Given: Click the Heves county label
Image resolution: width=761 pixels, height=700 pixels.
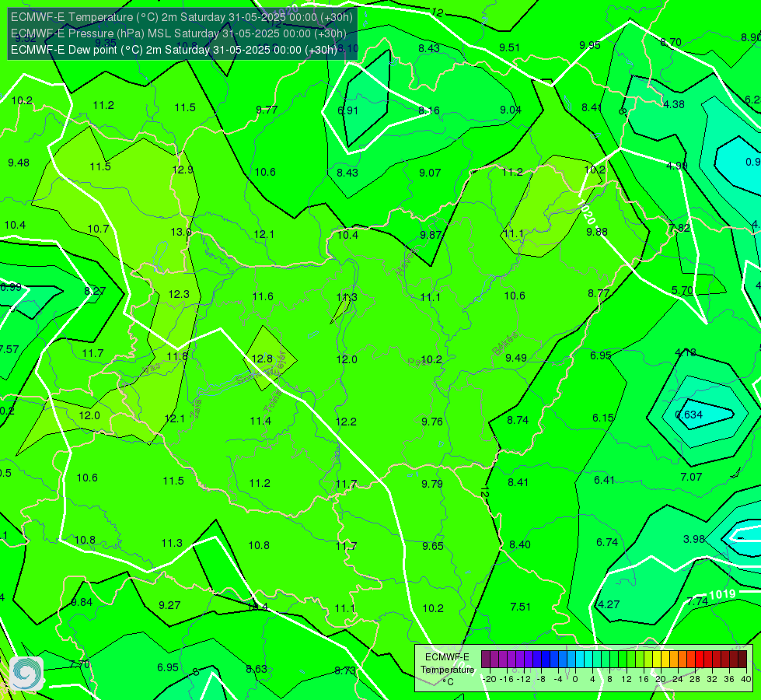Looking at the screenshot, I should tap(406, 262).
